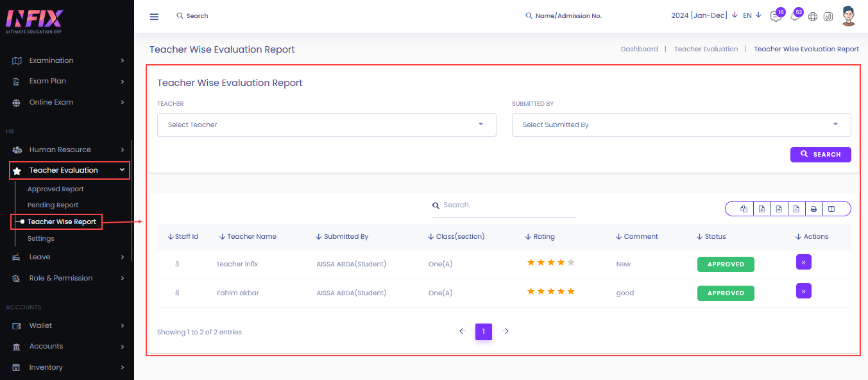
Task: Open the EN language dropdown
Action: pyautogui.click(x=752, y=15)
